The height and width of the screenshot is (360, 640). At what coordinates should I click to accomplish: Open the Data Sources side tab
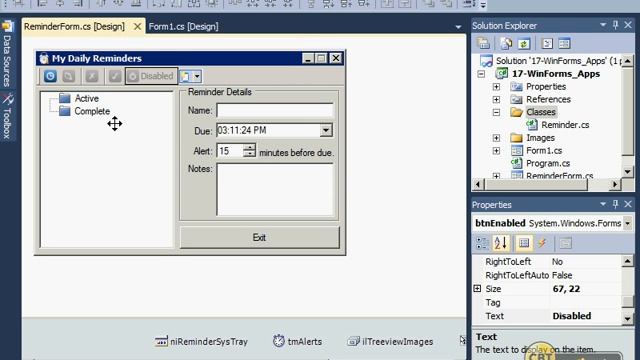click(x=7, y=54)
